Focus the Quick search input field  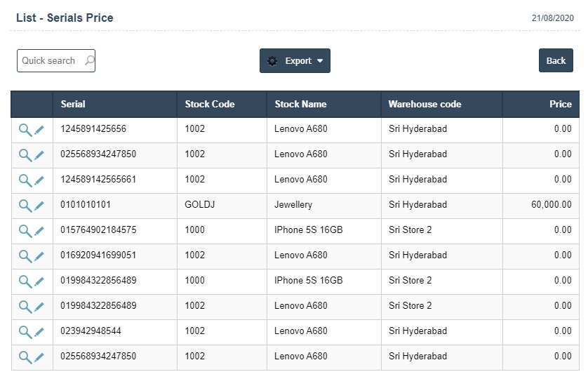(49, 61)
